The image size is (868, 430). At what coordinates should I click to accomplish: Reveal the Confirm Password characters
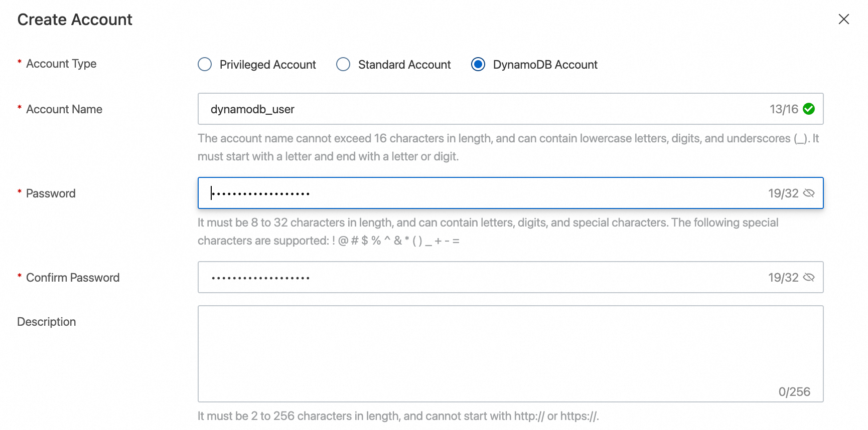(x=809, y=277)
